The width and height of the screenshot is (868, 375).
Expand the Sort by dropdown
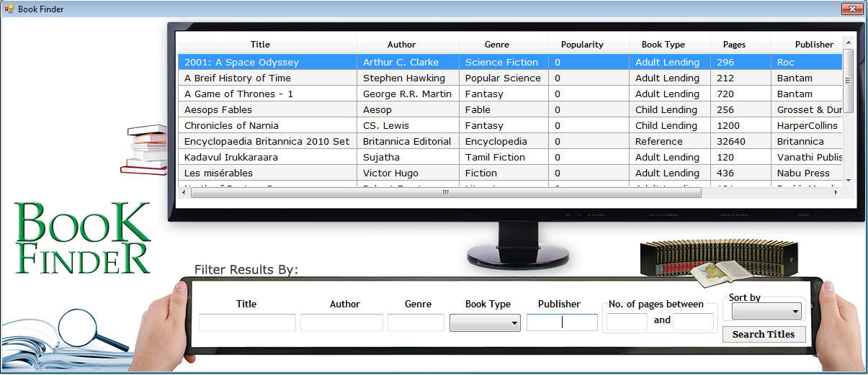point(766,311)
